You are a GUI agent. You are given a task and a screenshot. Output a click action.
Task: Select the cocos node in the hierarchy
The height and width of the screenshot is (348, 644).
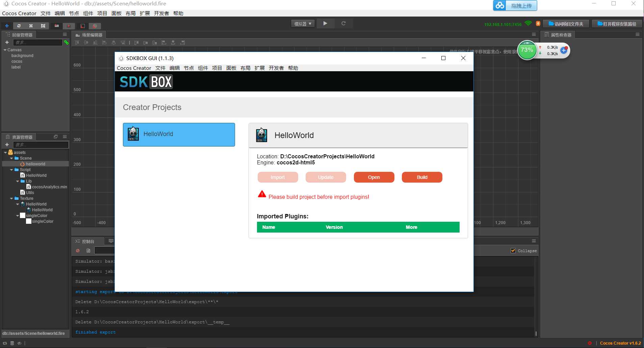point(17,61)
